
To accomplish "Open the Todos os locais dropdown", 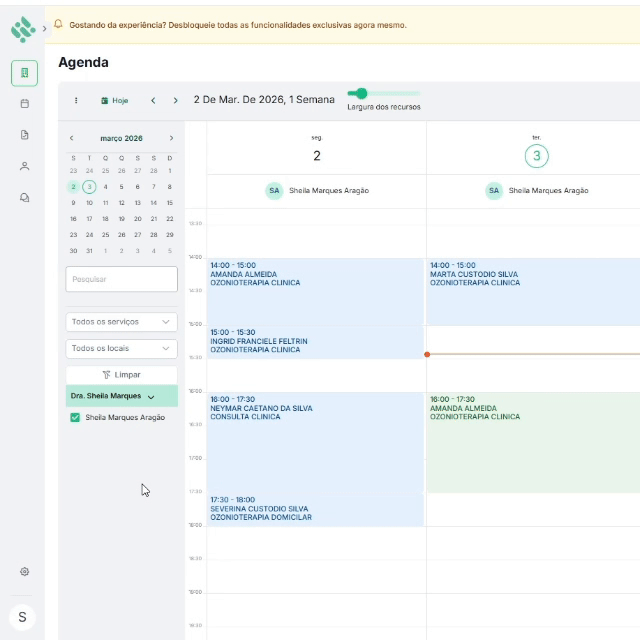I will (x=121, y=348).
